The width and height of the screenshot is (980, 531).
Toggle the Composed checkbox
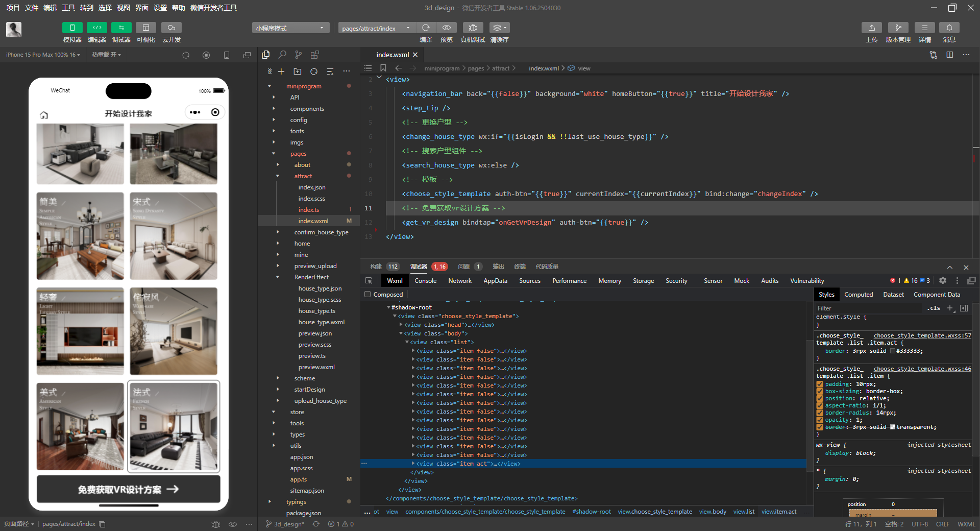point(367,295)
